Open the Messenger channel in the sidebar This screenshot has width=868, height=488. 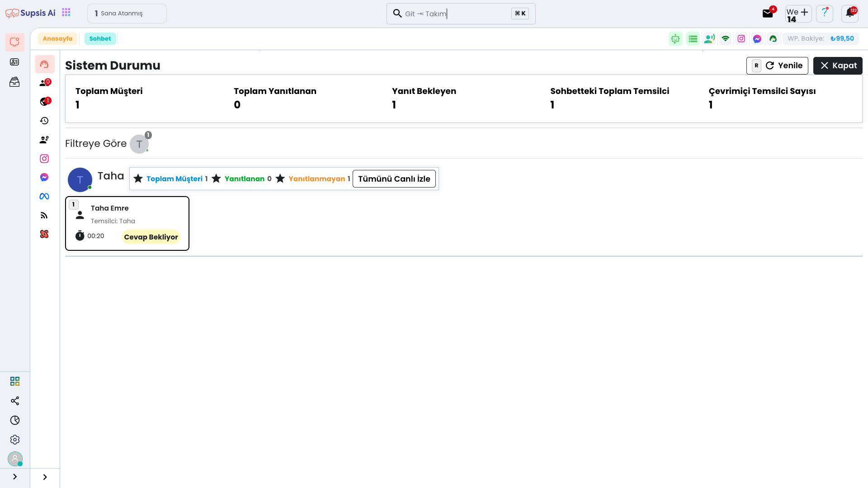tap(44, 178)
